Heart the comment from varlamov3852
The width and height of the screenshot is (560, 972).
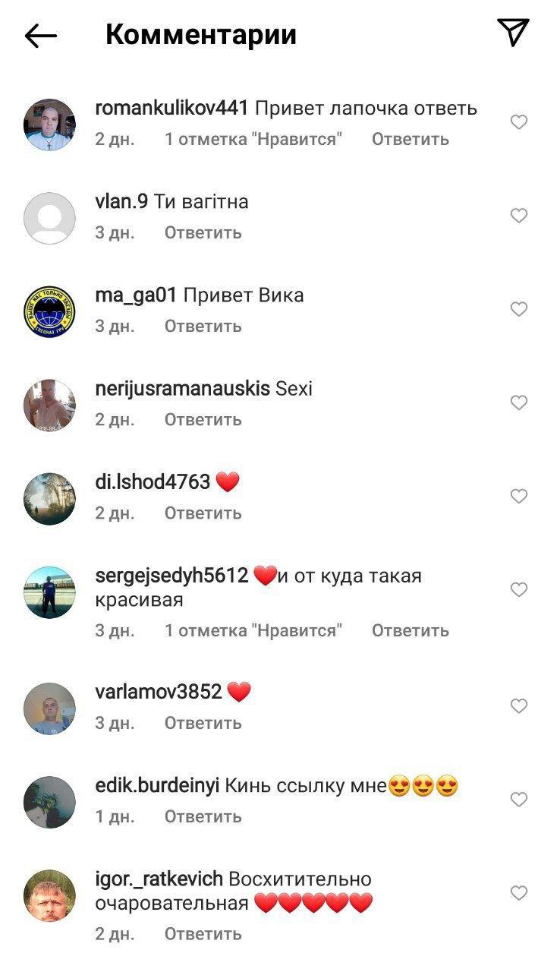pyautogui.click(x=519, y=706)
